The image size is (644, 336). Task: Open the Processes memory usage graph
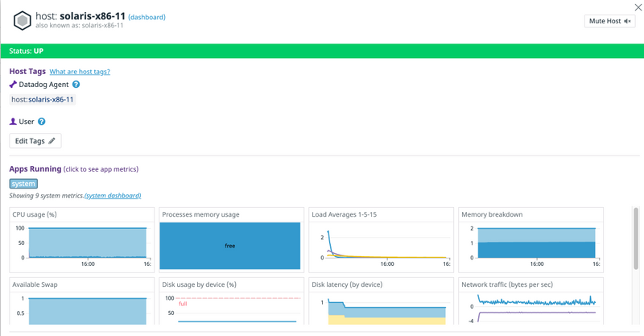pos(231,240)
